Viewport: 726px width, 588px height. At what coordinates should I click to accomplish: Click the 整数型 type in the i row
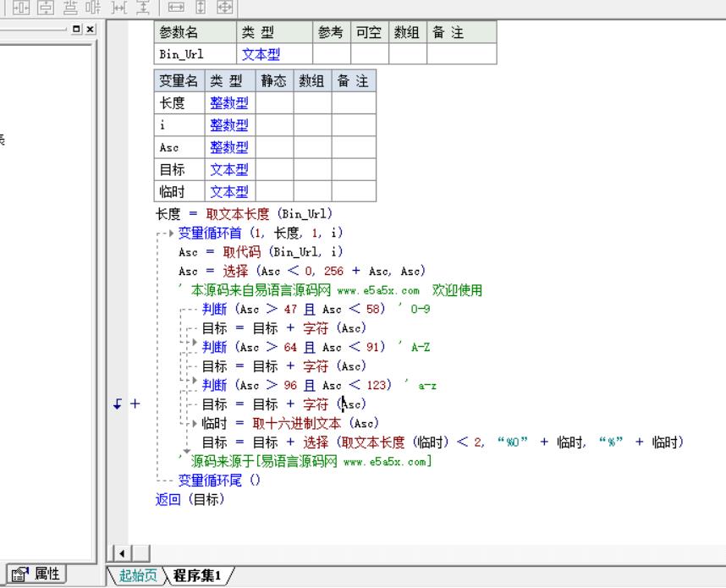pos(229,125)
